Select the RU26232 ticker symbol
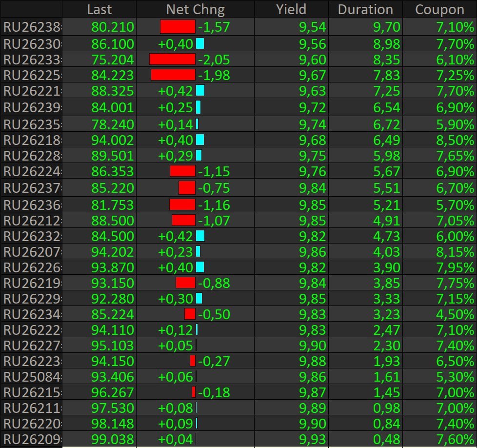This screenshot has height=448, width=477. coord(32,236)
